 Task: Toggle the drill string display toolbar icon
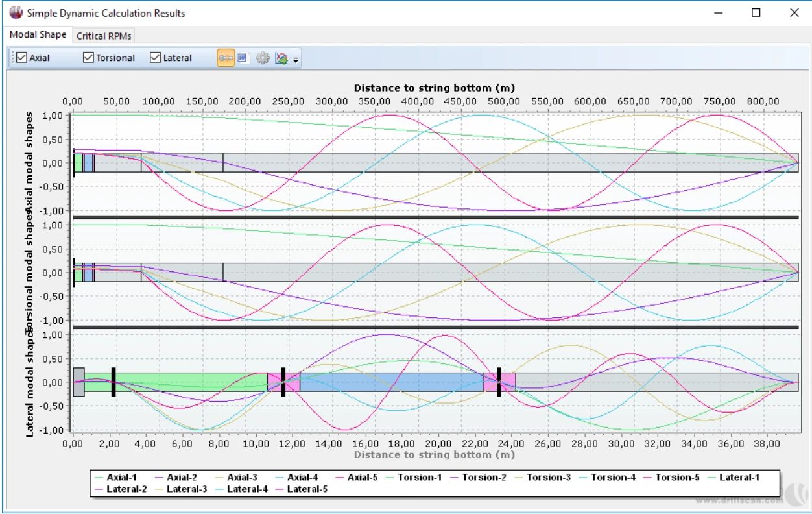(x=226, y=58)
